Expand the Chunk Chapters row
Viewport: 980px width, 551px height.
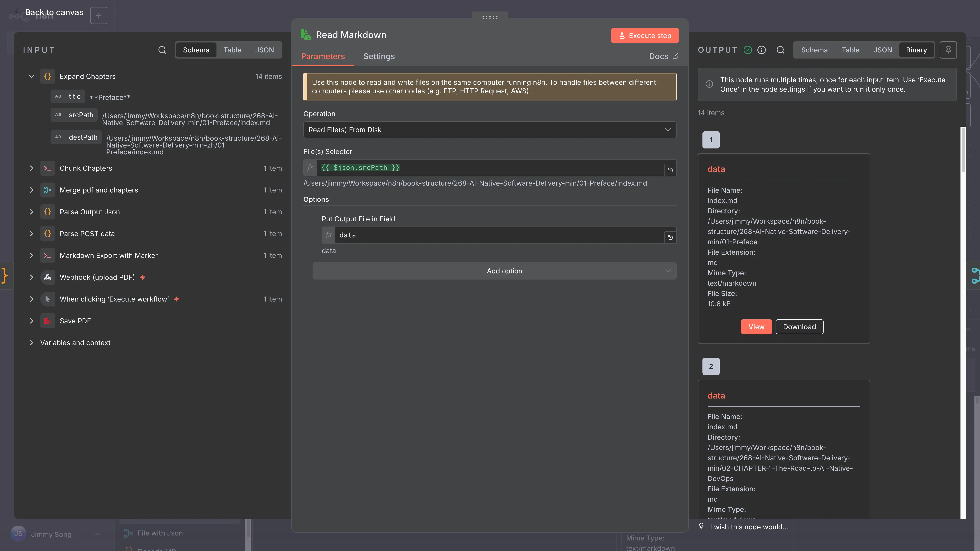tap(32, 168)
